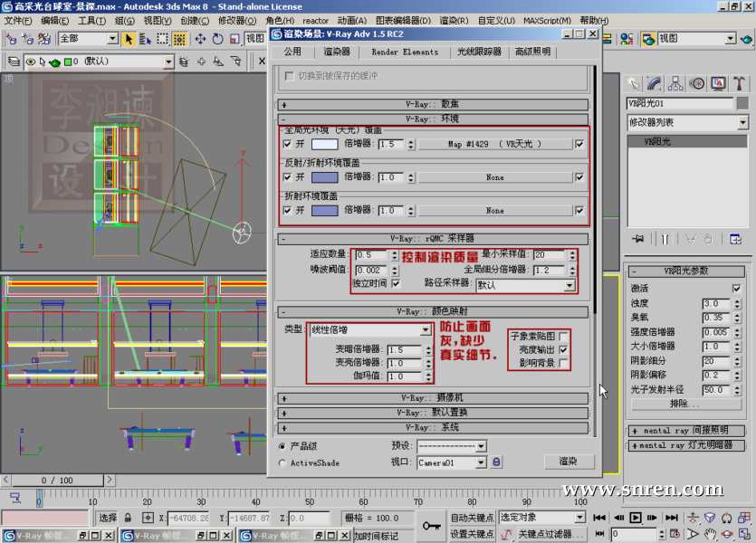Open the Display command panel tab
This screenshot has width=756, height=543.
click(718, 83)
